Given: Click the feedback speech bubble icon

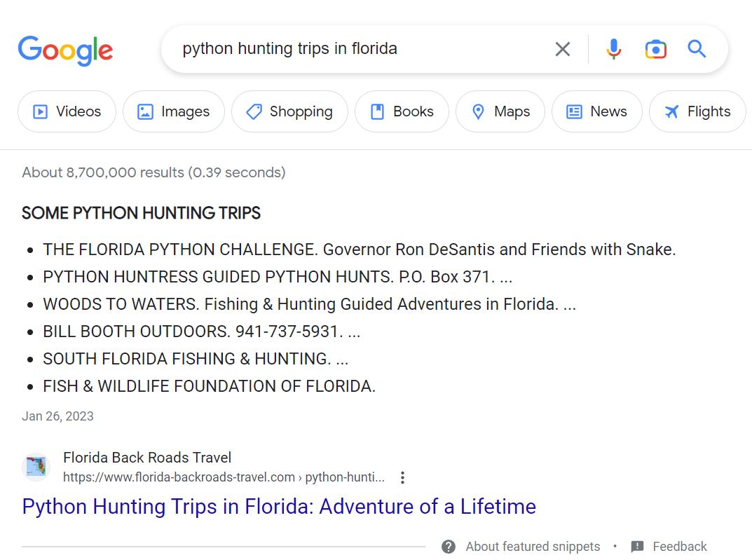Looking at the screenshot, I should point(637,547).
